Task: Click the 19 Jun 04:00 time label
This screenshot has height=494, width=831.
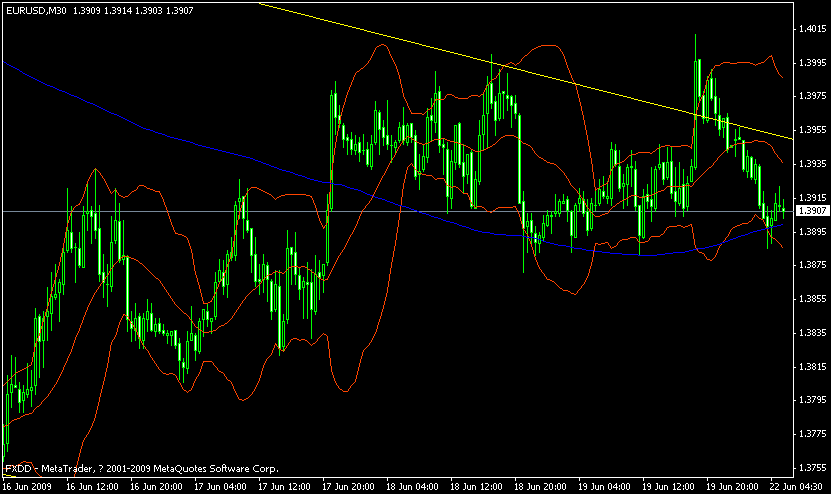Action: (605, 487)
